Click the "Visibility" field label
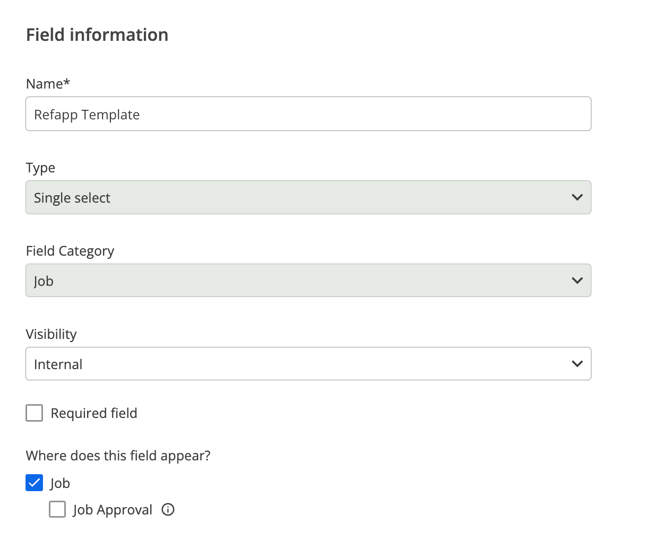The image size is (670, 541). tap(51, 334)
